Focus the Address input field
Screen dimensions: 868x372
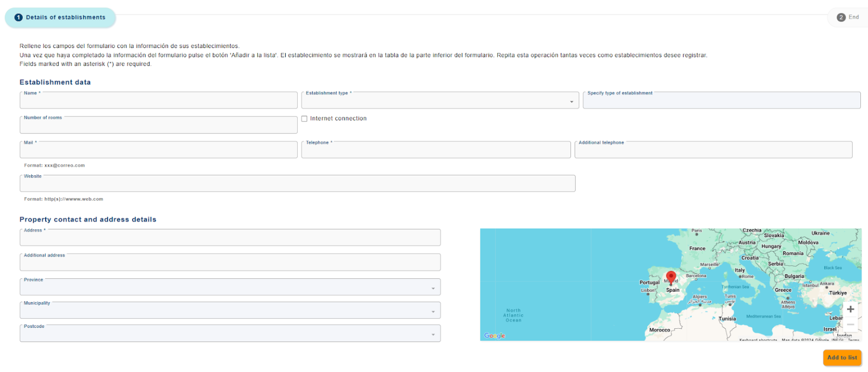(x=230, y=238)
